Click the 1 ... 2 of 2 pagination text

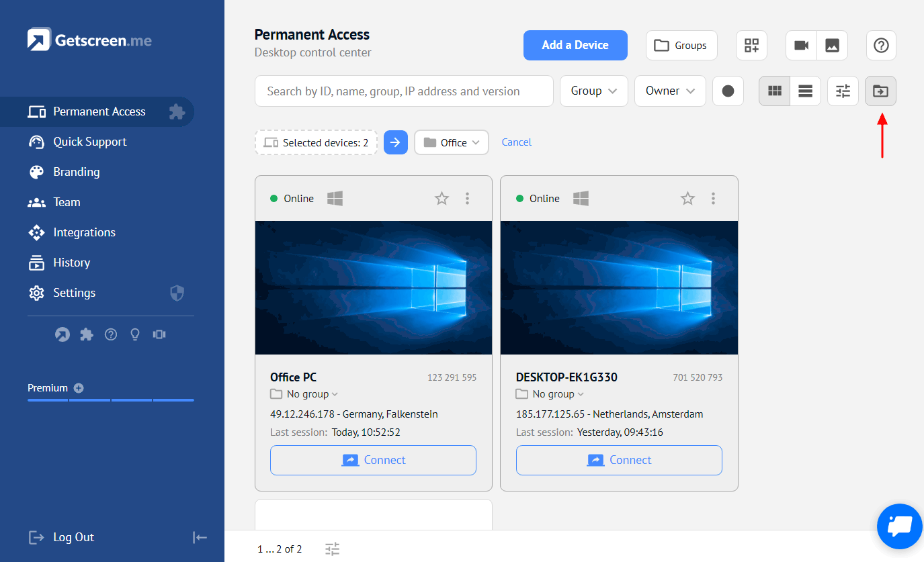(280, 549)
